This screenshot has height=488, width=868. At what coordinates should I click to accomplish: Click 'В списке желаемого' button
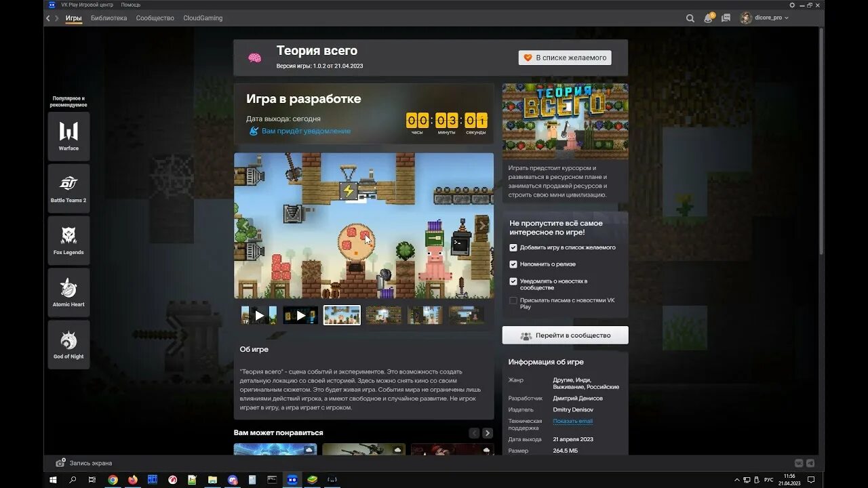(565, 58)
